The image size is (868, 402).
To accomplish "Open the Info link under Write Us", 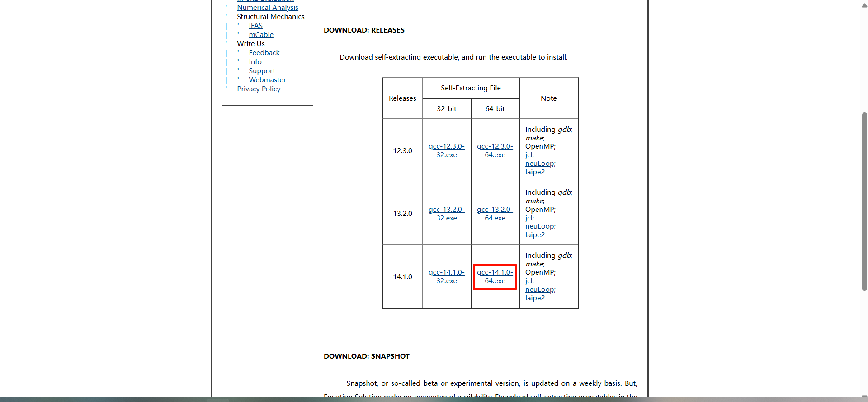I will (x=255, y=62).
